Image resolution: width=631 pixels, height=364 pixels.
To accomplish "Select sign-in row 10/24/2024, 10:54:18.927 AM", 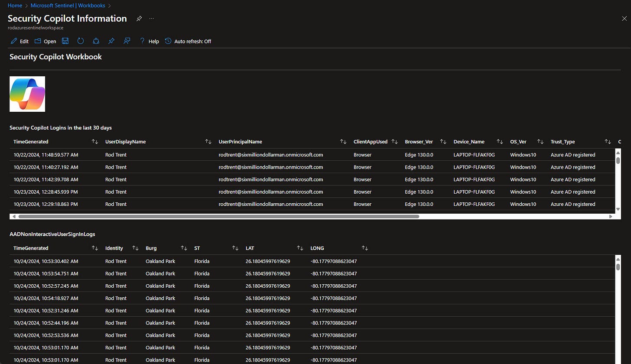I will tap(312, 298).
